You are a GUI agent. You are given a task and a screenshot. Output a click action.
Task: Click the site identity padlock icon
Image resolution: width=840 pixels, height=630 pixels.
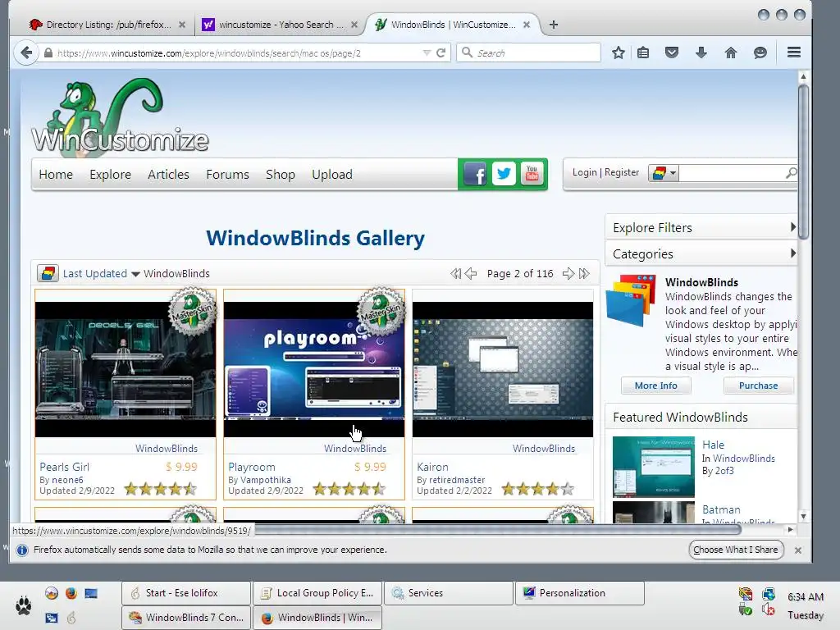pyautogui.click(x=48, y=52)
